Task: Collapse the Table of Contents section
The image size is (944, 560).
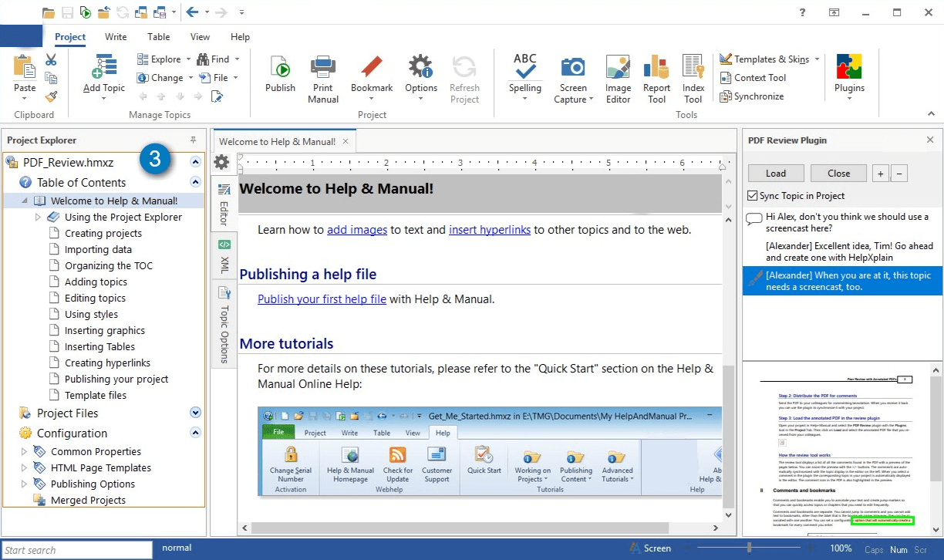Action: point(195,183)
